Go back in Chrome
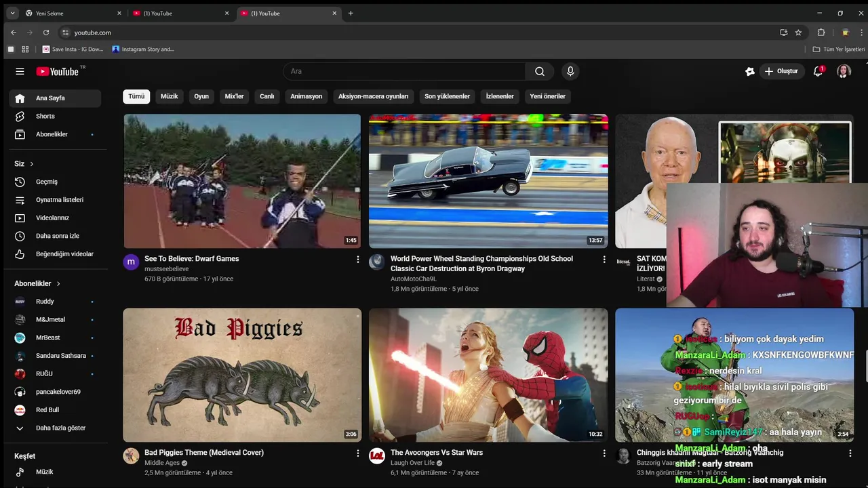 pyautogui.click(x=14, y=33)
